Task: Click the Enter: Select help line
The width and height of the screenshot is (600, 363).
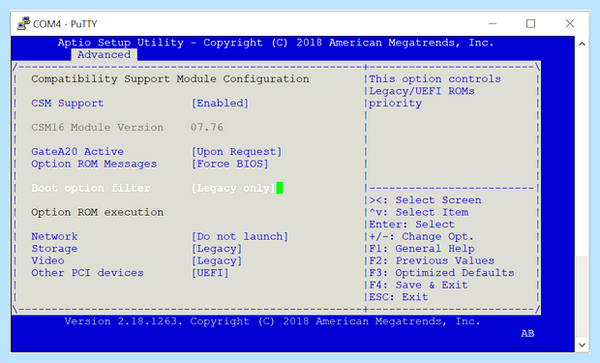Action: click(412, 225)
